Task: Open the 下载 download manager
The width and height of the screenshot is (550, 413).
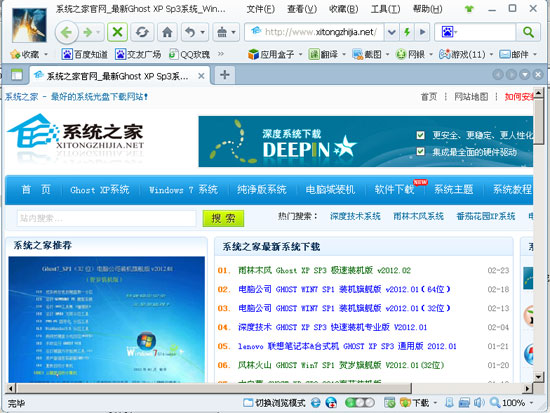Action: click(x=415, y=403)
